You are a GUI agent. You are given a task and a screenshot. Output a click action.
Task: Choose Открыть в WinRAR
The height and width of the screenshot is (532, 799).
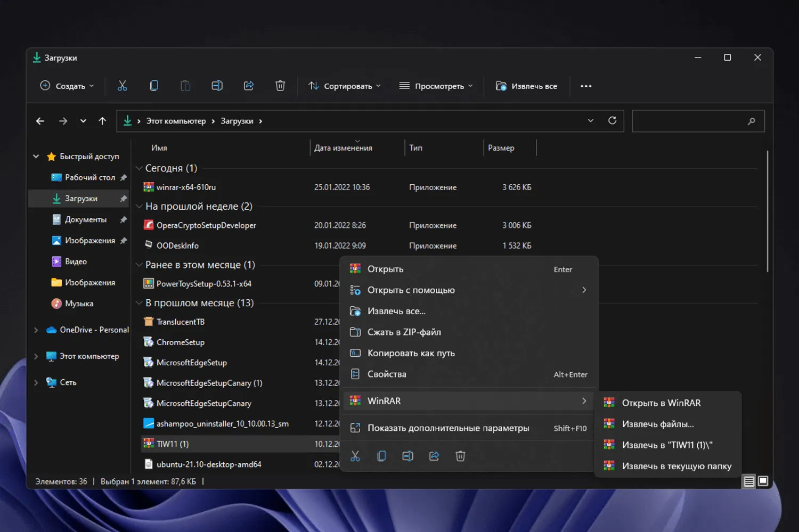coord(668,403)
